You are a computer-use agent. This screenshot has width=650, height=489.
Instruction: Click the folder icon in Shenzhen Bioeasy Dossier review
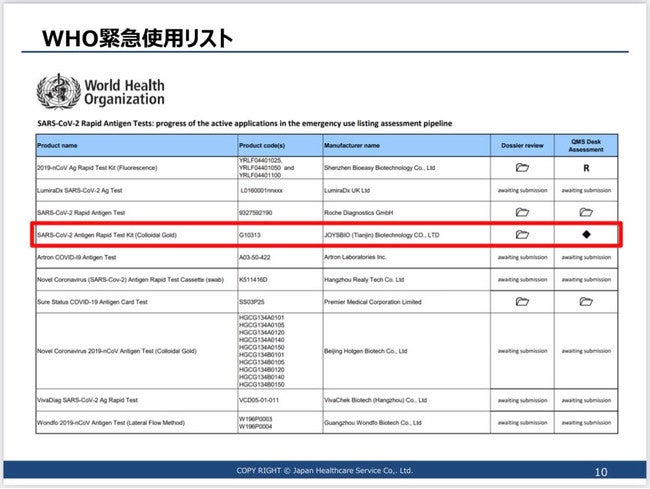pos(522,168)
